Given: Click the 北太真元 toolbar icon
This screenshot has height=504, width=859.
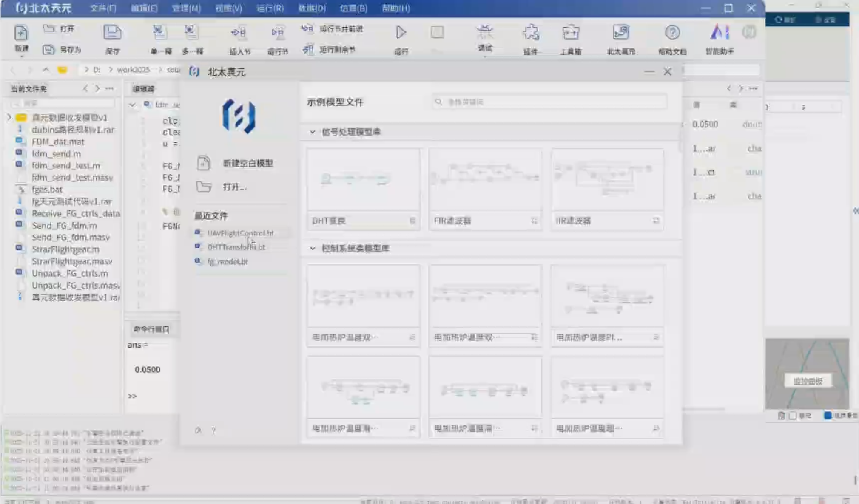Looking at the screenshot, I should 620,33.
